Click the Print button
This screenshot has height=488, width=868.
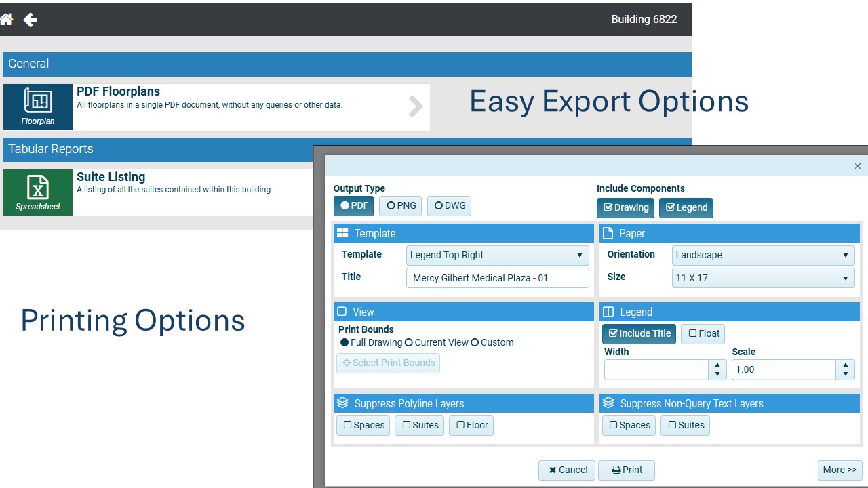[x=627, y=470]
